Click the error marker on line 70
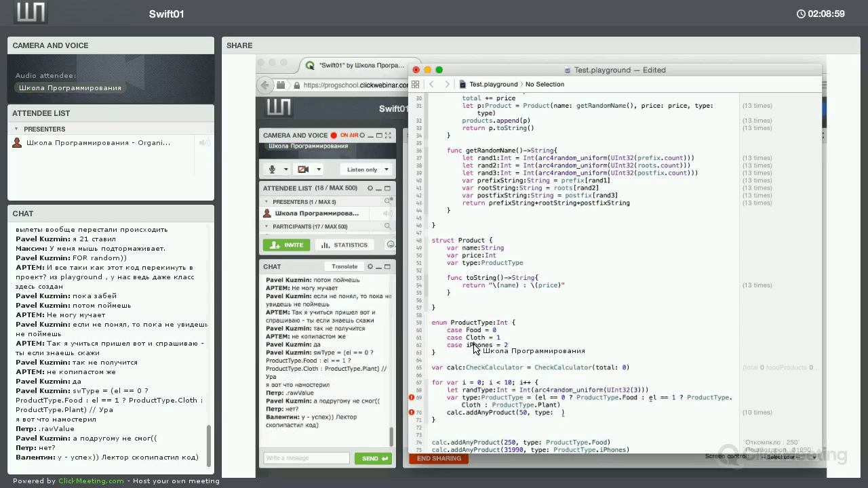This screenshot has width=868, height=488. coord(411,412)
